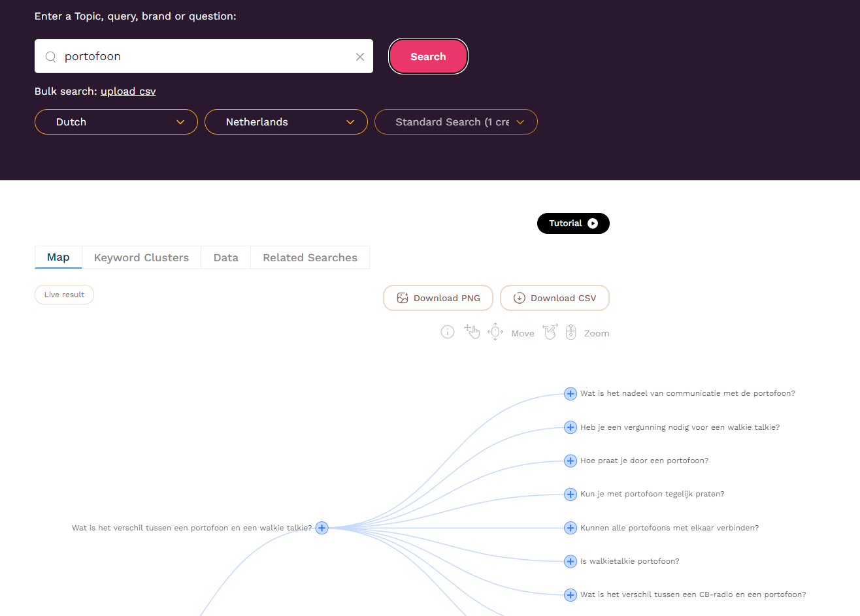Click the info icon above the map
860x616 pixels.
(448, 332)
